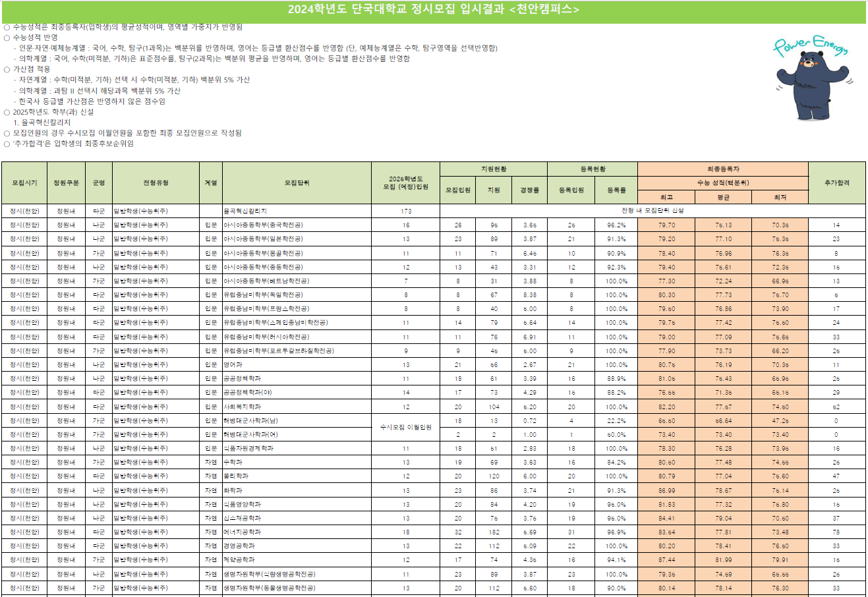
Task: Select the 정원구분 column header
Action: point(66,183)
